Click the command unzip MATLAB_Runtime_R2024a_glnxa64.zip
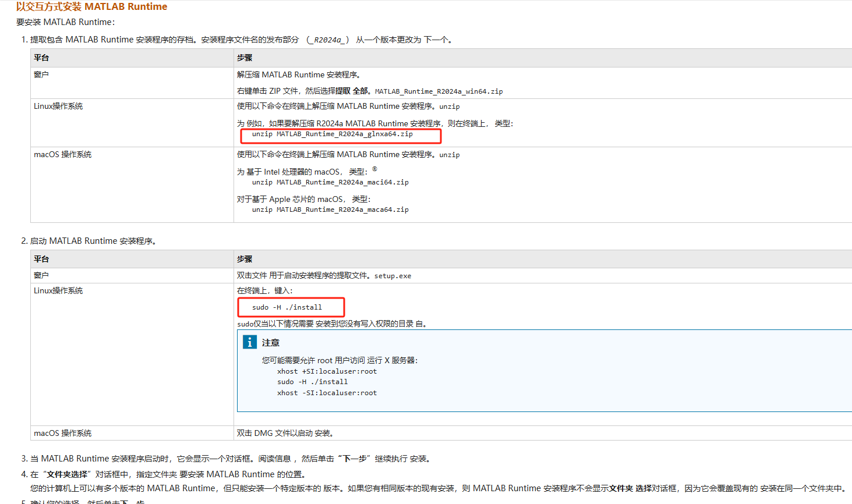Image resolution: width=852 pixels, height=504 pixels. pos(332,134)
